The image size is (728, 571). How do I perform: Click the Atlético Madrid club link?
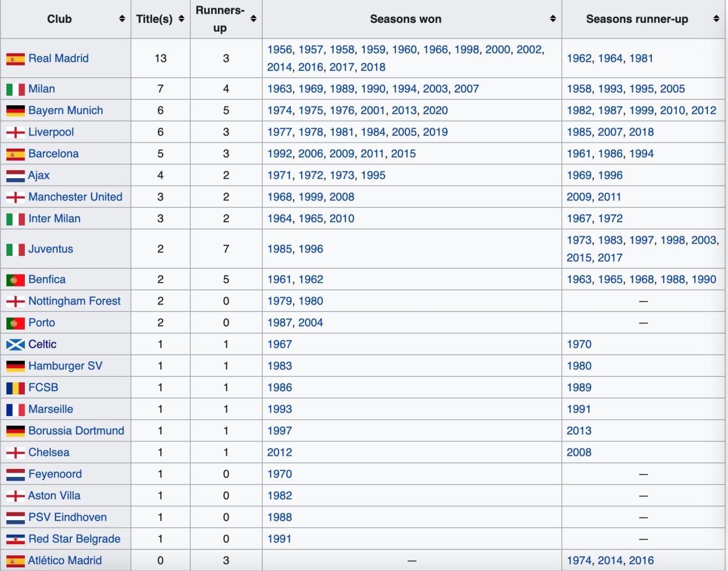click(64, 560)
